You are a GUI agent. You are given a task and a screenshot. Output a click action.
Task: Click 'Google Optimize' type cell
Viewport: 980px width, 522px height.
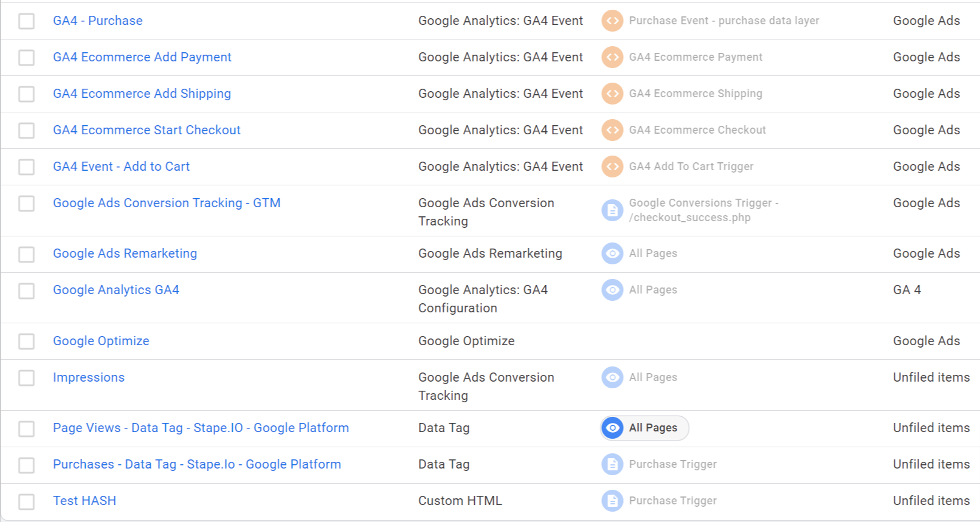click(x=466, y=341)
